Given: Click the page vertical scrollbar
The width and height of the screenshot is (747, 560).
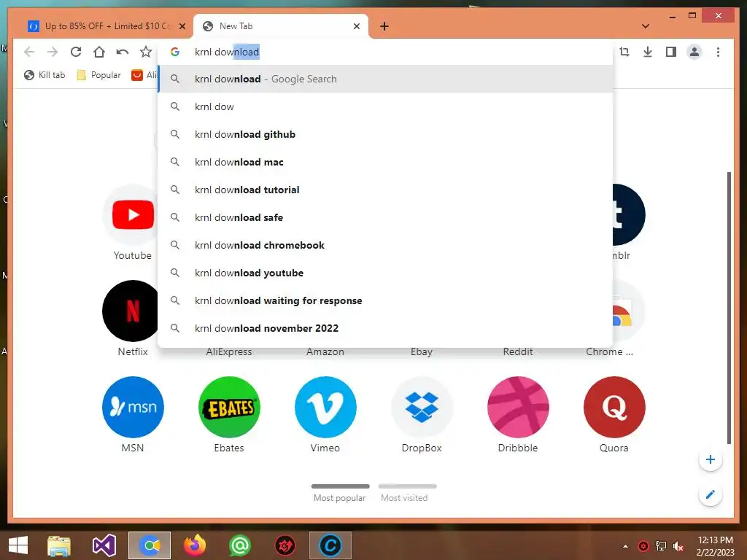Looking at the screenshot, I should 729,308.
